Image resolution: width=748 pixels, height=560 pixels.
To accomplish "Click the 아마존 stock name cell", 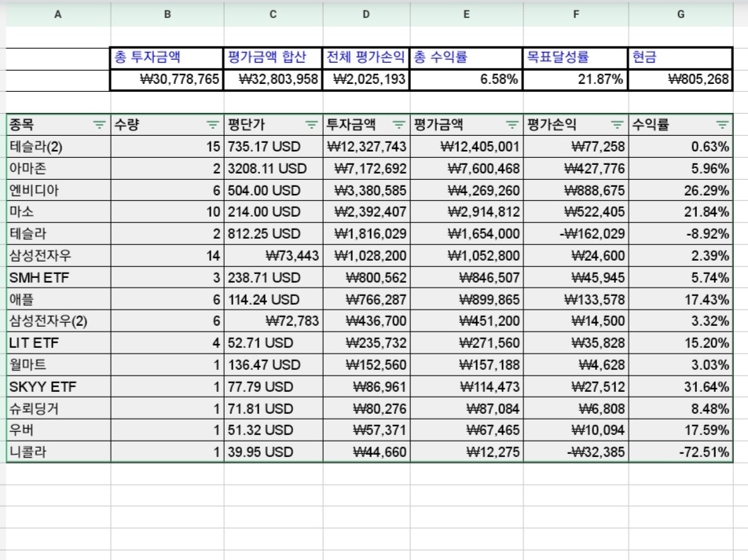I will click(59, 168).
